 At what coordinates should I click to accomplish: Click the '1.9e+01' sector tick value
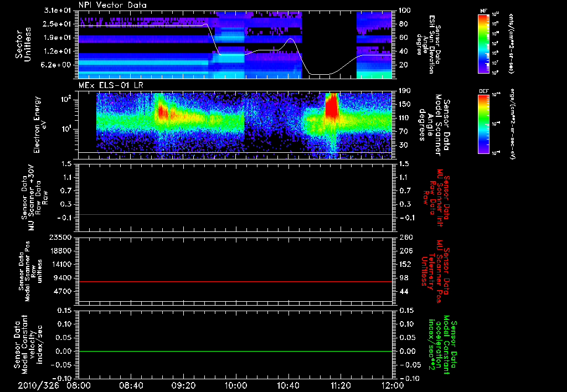tap(58, 38)
